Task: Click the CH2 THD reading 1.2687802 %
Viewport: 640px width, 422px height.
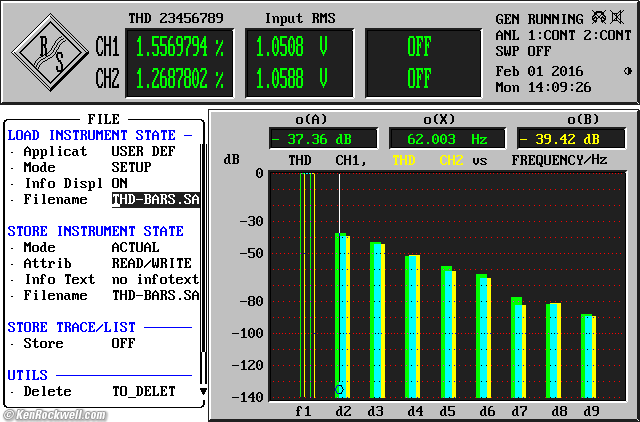Action: point(180,79)
